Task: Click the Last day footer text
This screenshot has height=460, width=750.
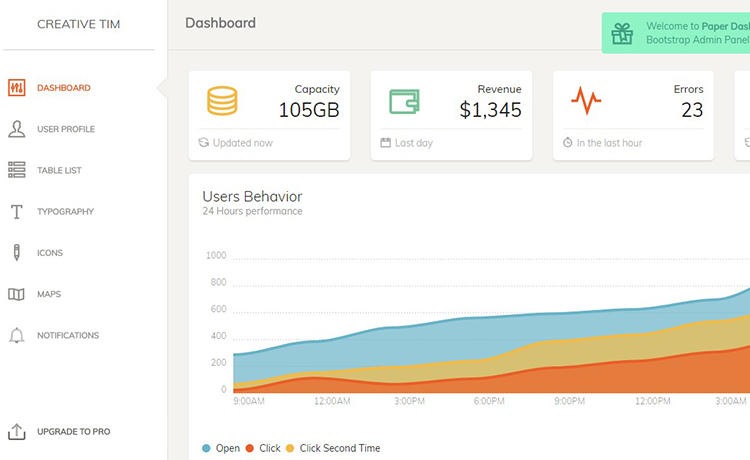Action: [414, 143]
